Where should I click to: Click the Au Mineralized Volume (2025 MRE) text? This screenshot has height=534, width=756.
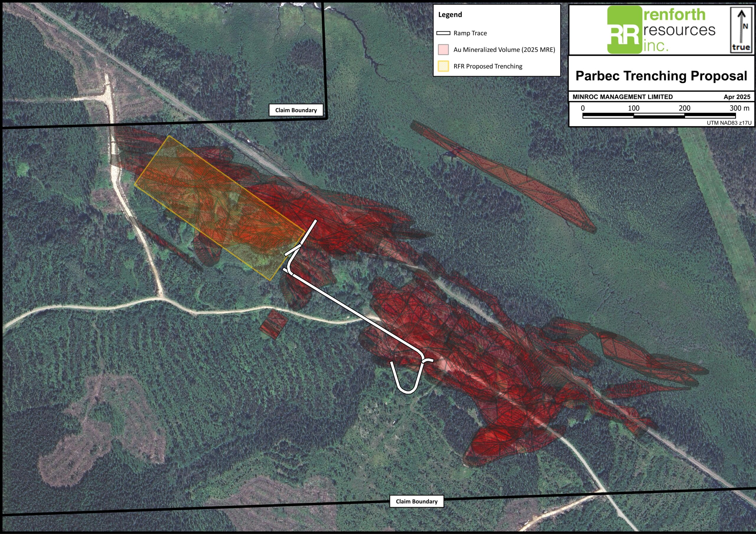[504, 50]
